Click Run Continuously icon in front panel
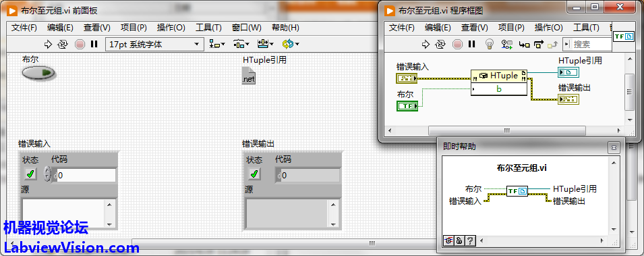The width and height of the screenshot is (644, 256). [x=63, y=45]
